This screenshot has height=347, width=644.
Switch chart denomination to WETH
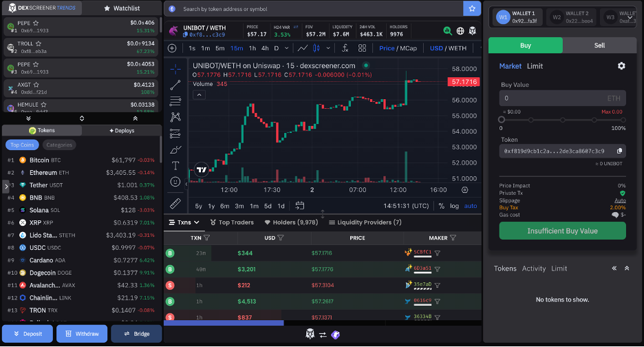(x=457, y=48)
